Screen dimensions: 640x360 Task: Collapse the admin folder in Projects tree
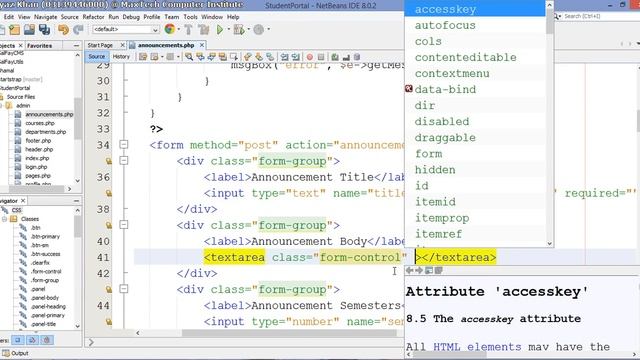1,106
